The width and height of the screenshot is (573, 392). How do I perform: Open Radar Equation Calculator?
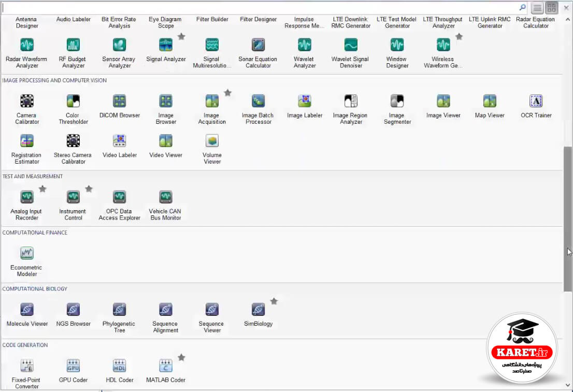(536, 23)
